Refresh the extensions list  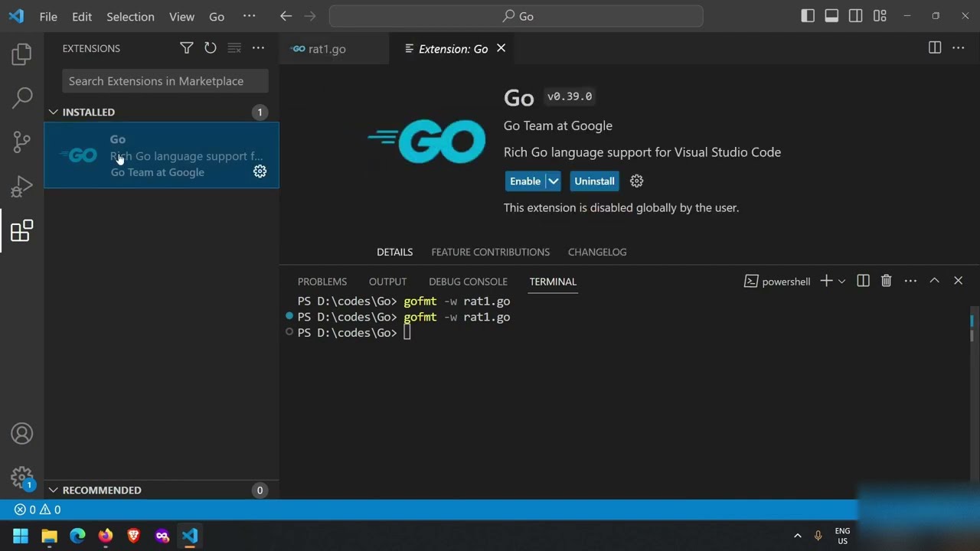pyautogui.click(x=210, y=48)
